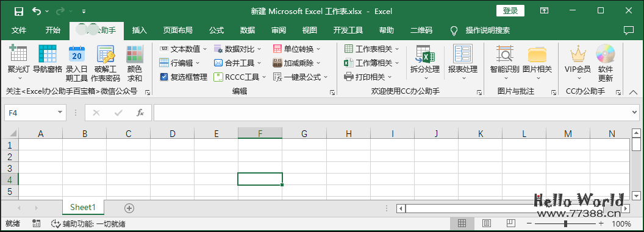Click the 100% zoom level
644x232 pixels.
click(x=621, y=224)
